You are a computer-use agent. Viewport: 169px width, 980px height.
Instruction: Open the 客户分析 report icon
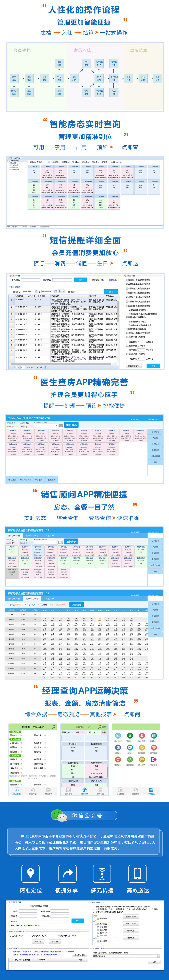coord(118,736)
